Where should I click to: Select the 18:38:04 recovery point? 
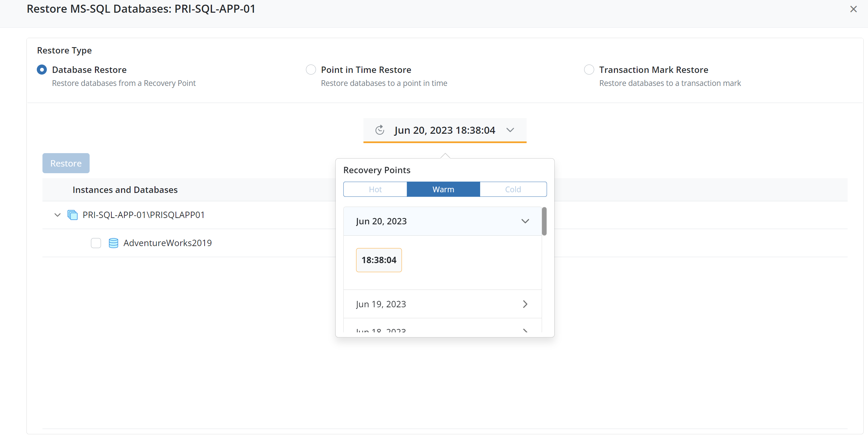[379, 260]
